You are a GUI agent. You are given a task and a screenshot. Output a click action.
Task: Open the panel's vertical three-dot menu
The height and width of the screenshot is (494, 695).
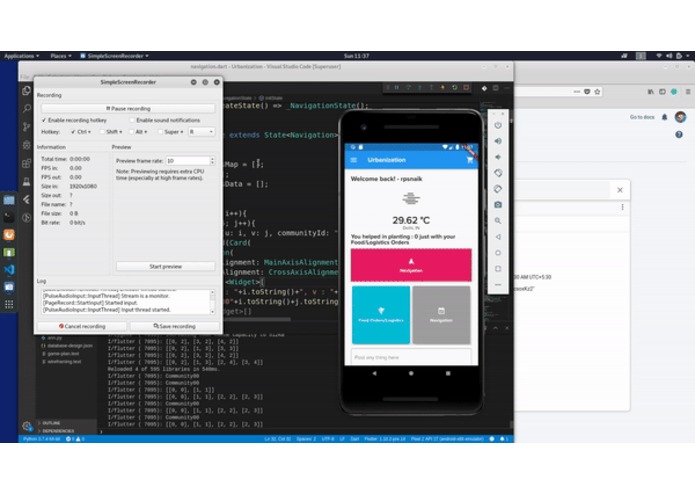(623, 207)
